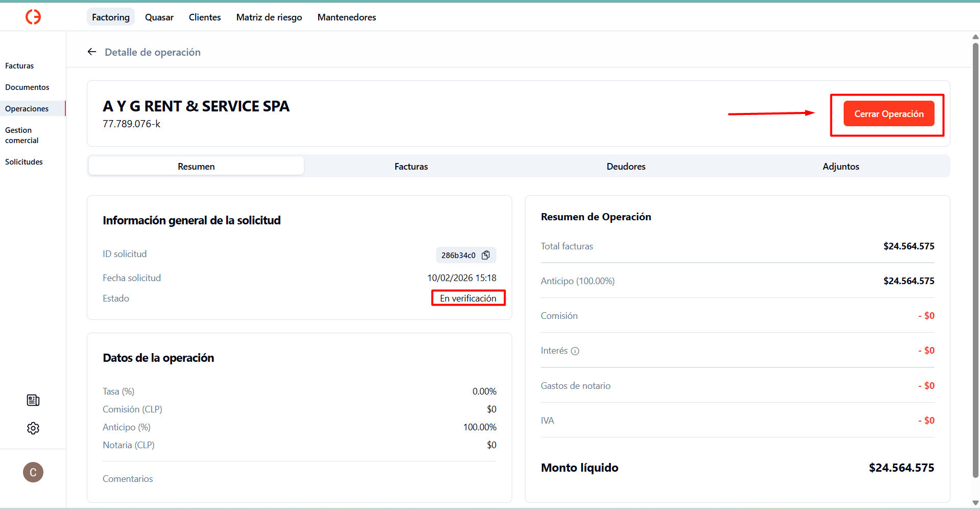Open the Interés info tooltip icon
Screen dimensions: 980x509
tap(575, 351)
